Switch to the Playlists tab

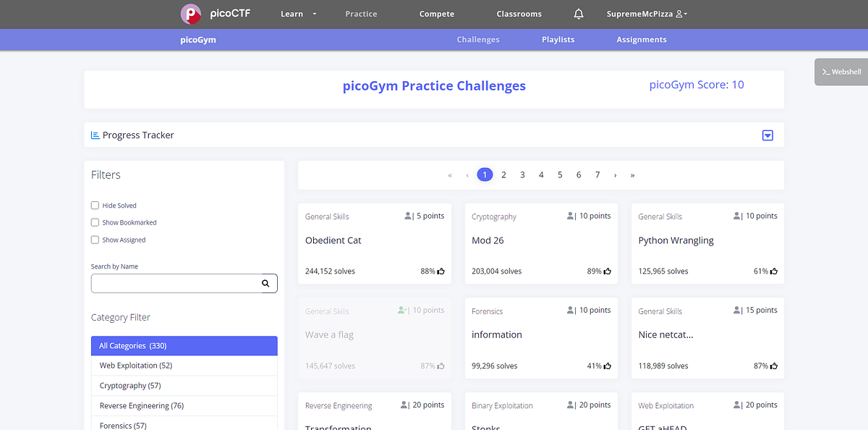coord(558,39)
